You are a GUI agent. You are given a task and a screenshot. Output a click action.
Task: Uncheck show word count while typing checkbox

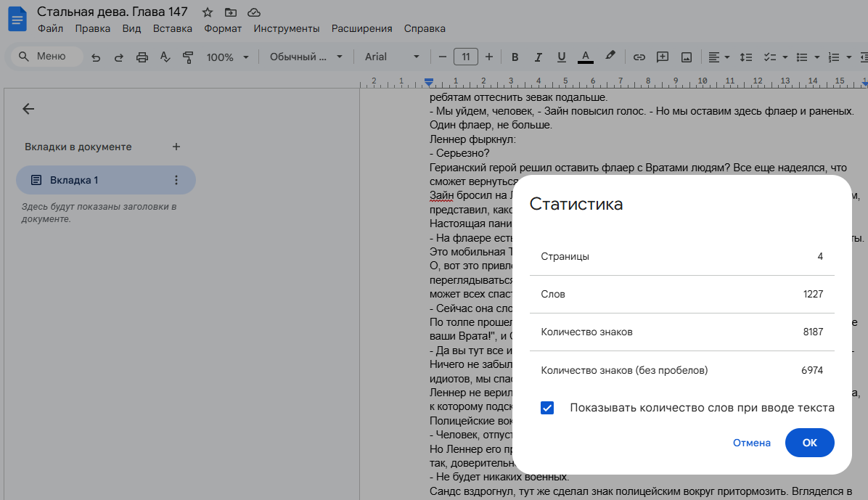pyautogui.click(x=547, y=408)
